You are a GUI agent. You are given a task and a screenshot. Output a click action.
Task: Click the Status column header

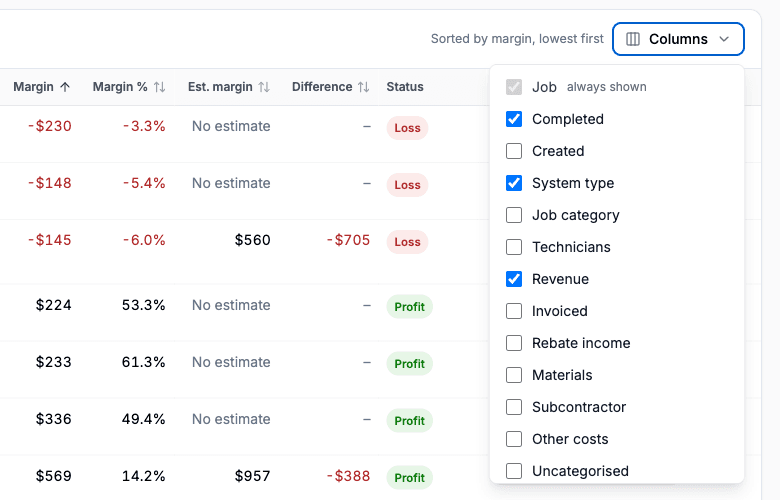tap(405, 87)
